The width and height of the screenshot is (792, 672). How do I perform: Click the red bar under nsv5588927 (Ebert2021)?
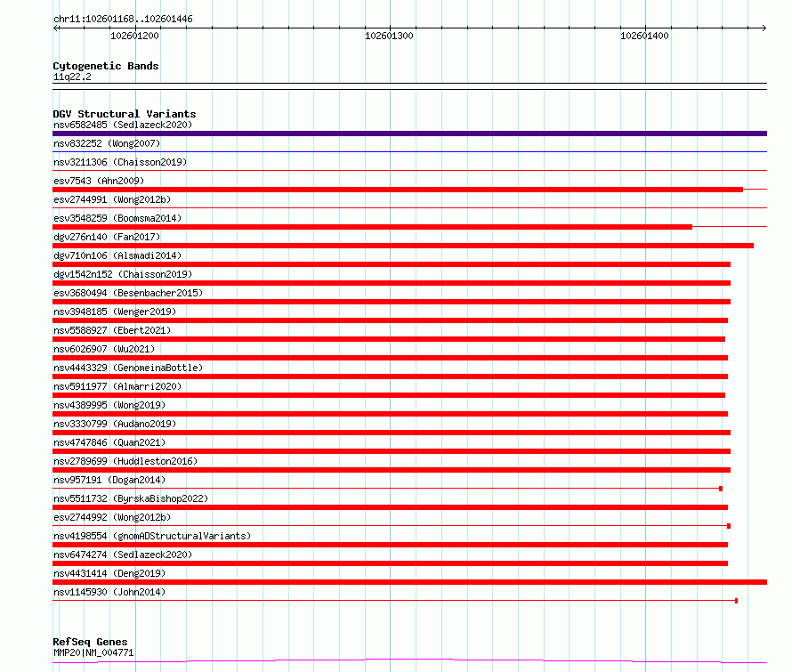click(389, 339)
